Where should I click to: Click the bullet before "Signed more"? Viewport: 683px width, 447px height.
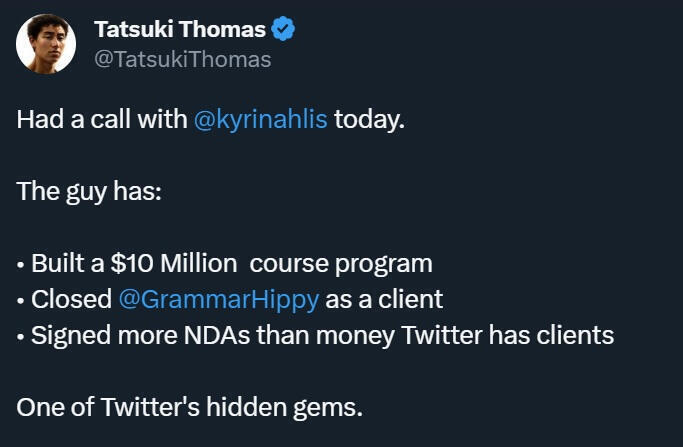(x=21, y=334)
